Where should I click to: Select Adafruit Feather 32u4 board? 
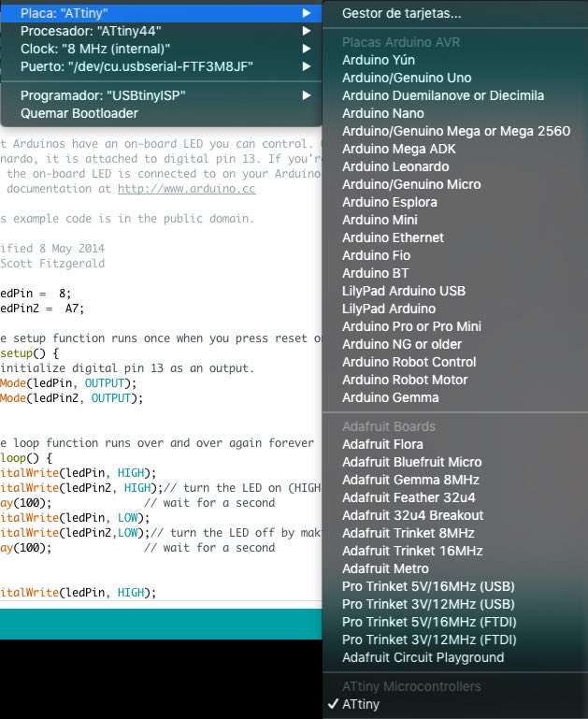tap(409, 497)
